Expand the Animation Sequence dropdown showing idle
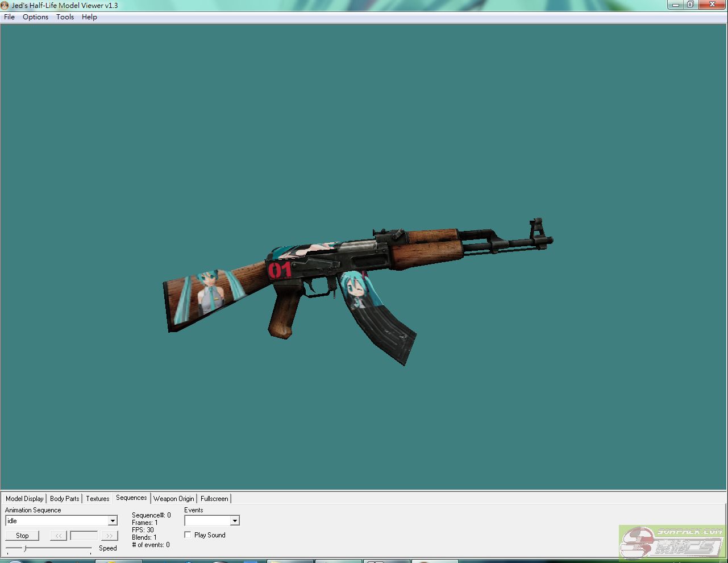This screenshot has height=563, width=728. click(113, 521)
